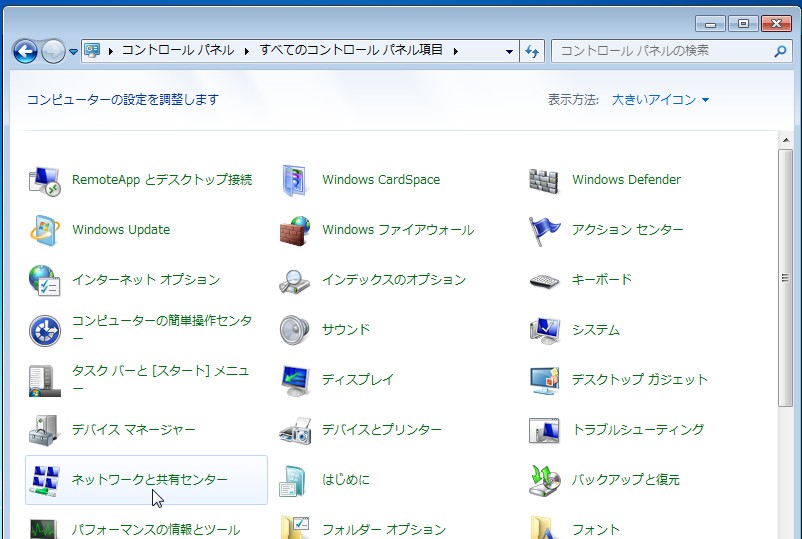Click the デバイス マネージャー text link

point(133,430)
